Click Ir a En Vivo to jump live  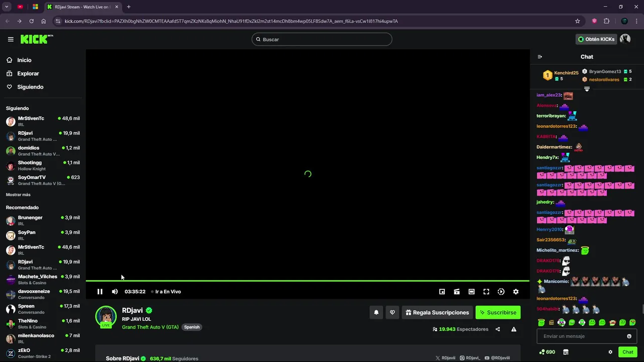[x=166, y=292]
